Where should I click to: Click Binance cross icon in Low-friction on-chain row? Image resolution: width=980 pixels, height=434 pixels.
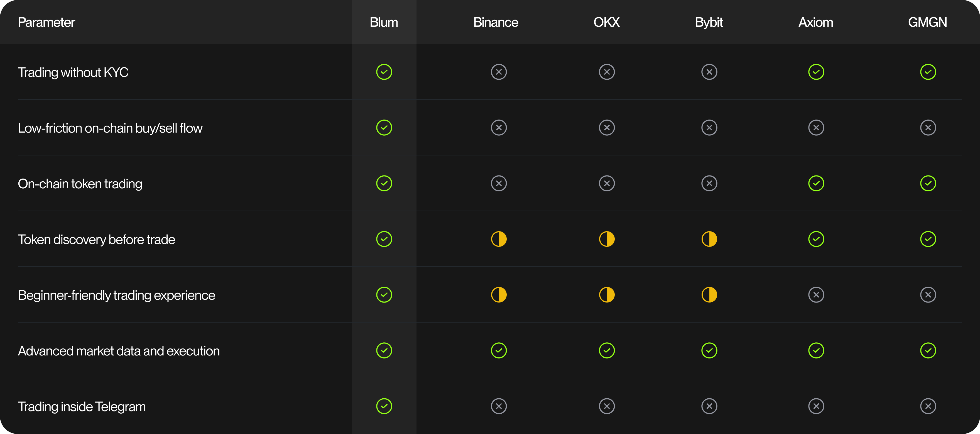coord(498,128)
